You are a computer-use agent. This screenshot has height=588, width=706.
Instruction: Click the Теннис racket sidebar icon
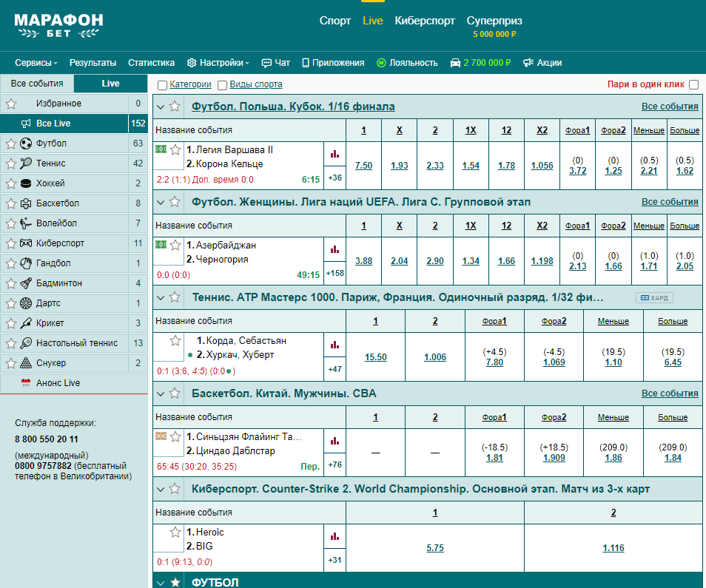(26, 163)
